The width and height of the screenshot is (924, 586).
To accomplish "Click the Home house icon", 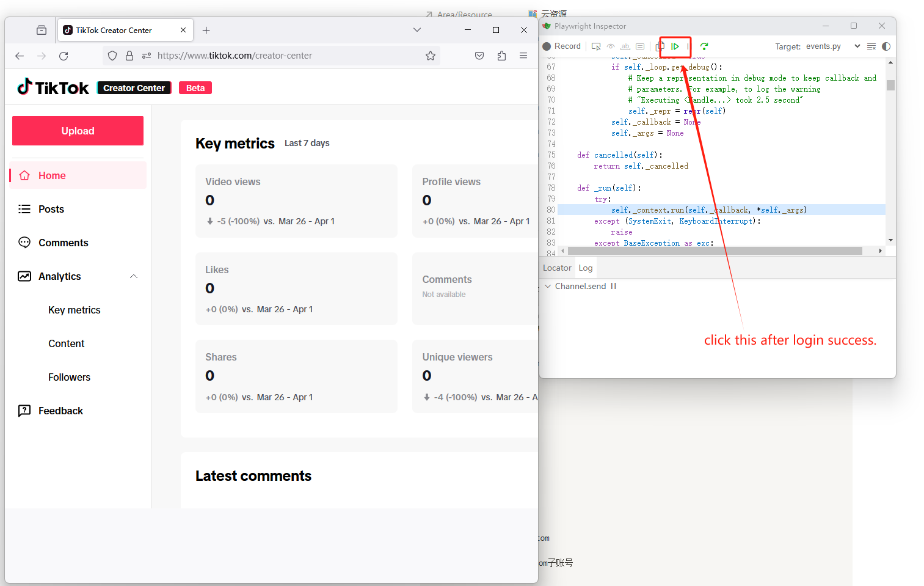I will 24,175.
